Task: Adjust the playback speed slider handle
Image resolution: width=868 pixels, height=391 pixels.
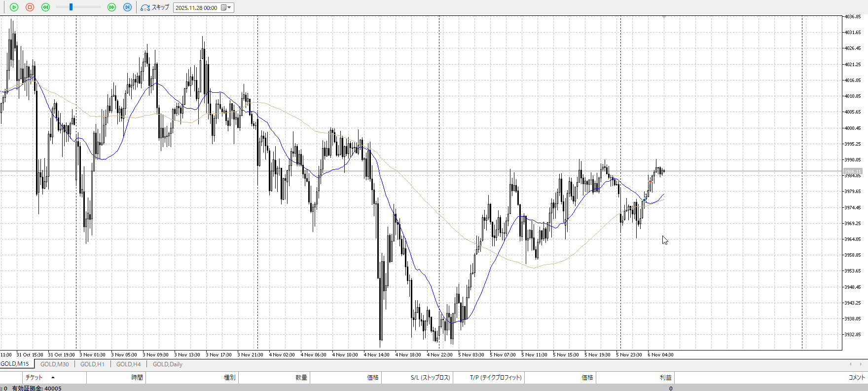Action: click(x=71, y=7)
